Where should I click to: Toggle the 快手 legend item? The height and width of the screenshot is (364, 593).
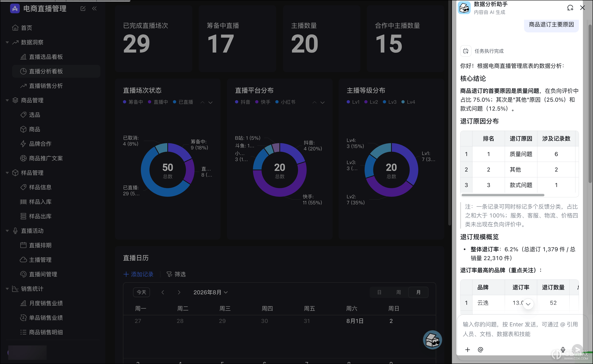coord(263,102)
